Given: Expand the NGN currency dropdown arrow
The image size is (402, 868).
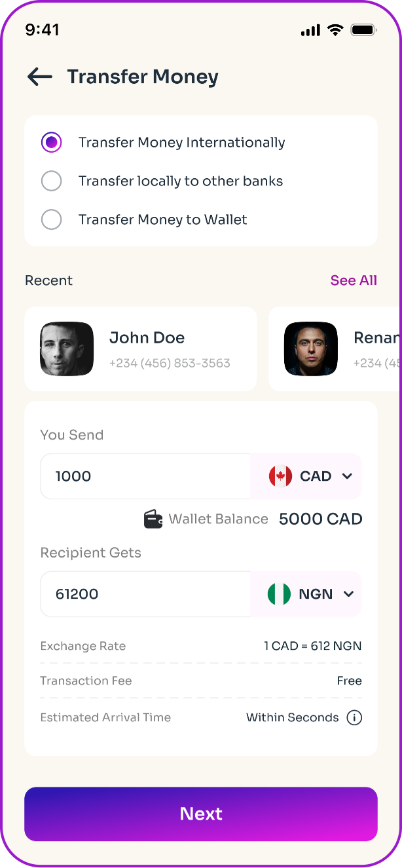Looking at the screenshot, I should (x=348, y=594).
